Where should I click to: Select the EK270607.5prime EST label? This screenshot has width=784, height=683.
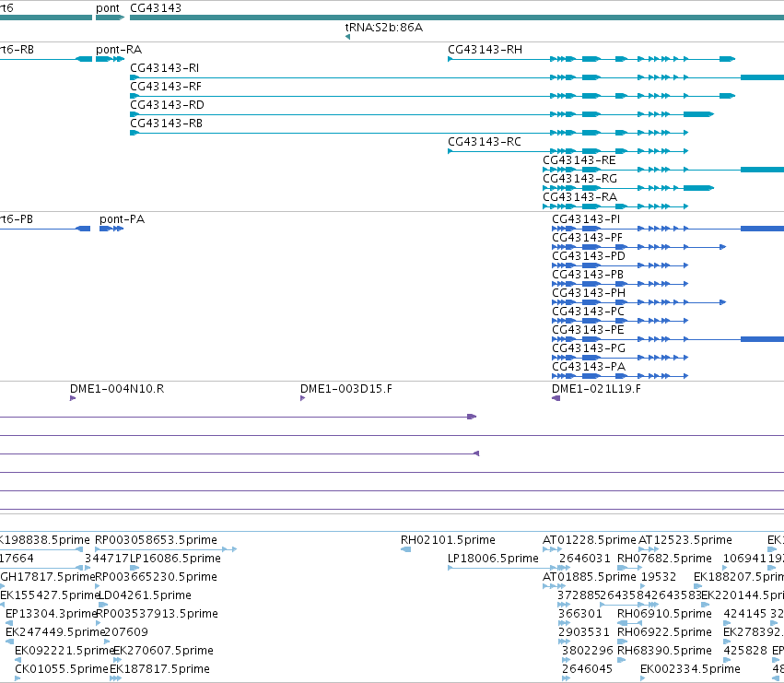[x=163, y=651]
